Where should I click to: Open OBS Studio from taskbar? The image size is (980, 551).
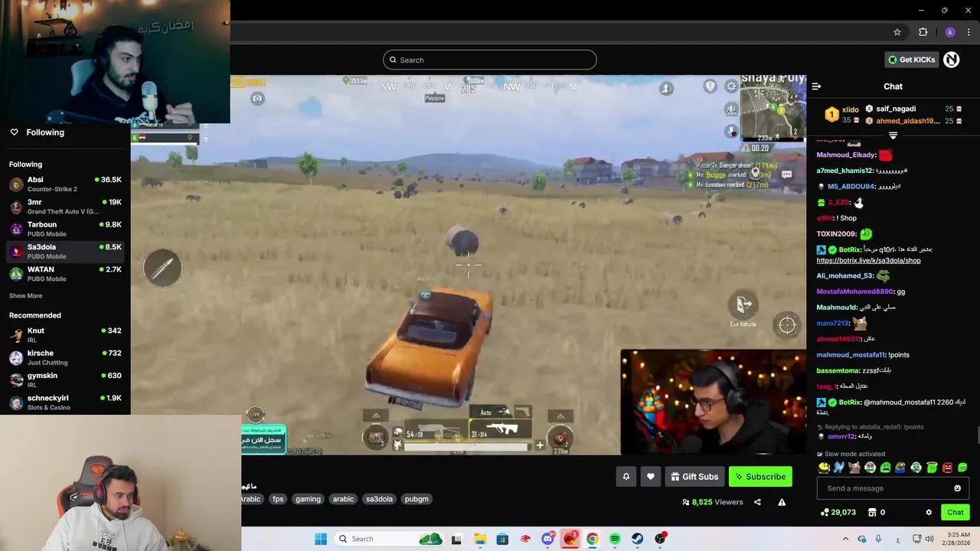pyautogui.click(x=660, y=539)
